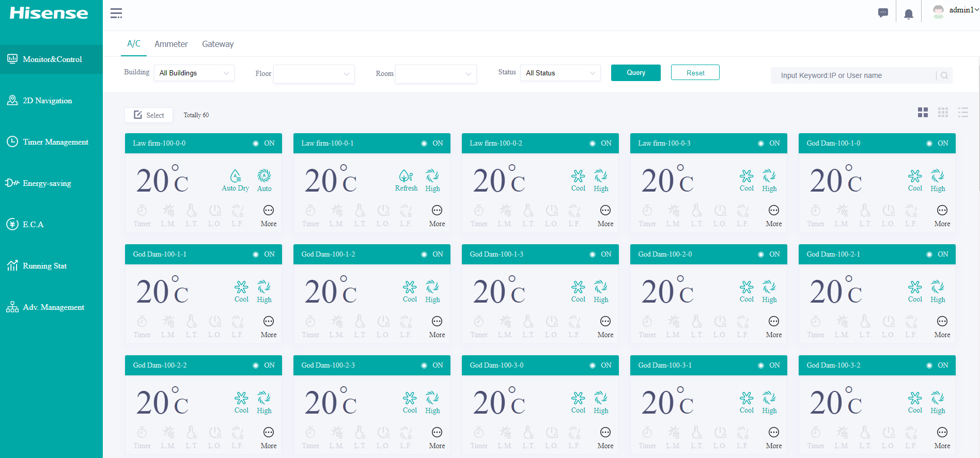Open the chat messages icon

[x=883, y=13]
